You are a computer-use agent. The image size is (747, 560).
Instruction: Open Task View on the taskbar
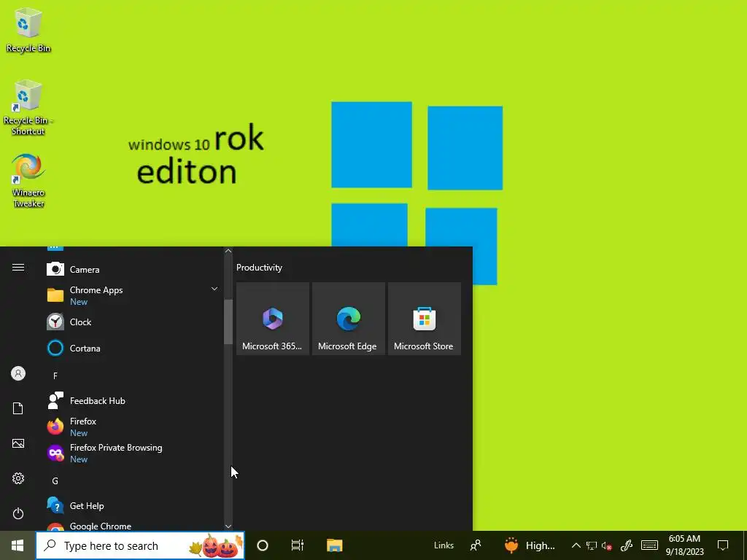point(298,545)
